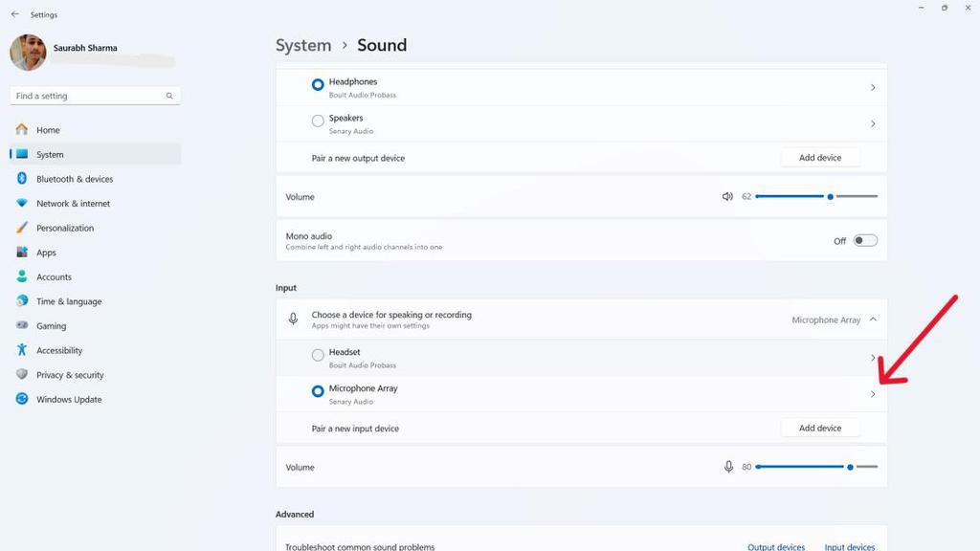This screenshot has width=980, height=551.
Task: Toggle Mono audio on
Action: tap(864, 240)
